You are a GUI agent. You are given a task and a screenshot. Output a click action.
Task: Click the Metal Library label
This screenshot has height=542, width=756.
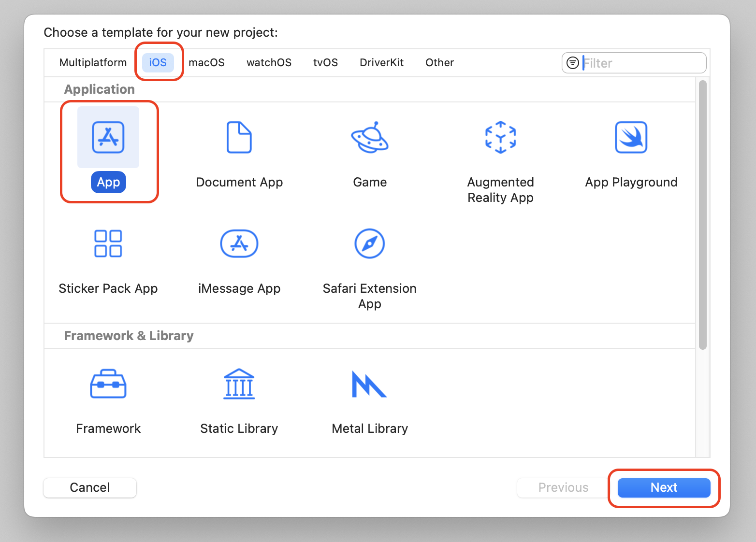(370, 428)
